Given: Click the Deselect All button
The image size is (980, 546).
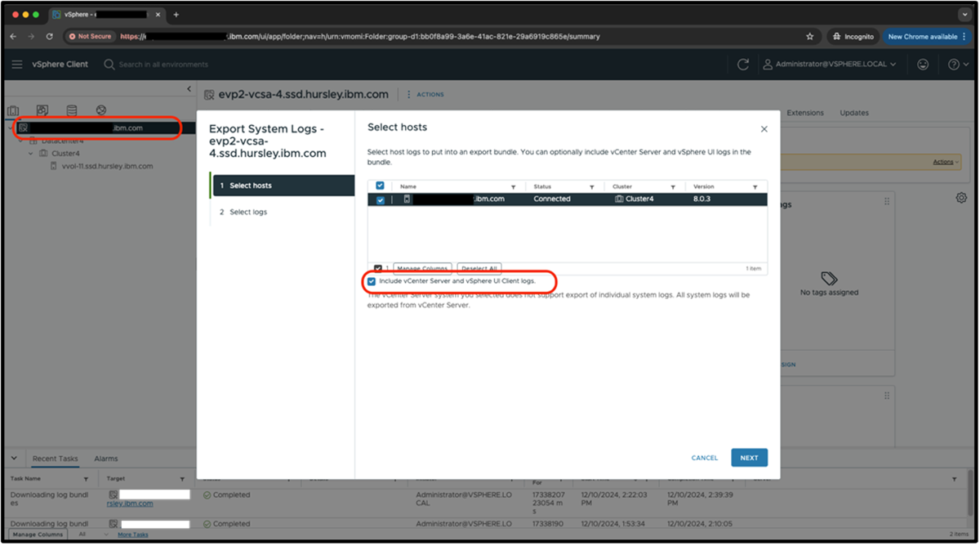Looking at the screenshot, I should [x=479, y=268].
